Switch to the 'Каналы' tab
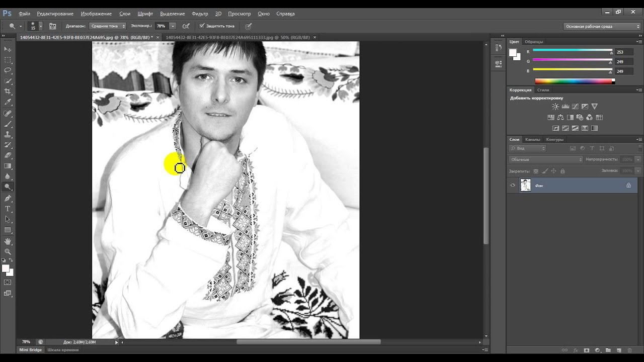 532,139
